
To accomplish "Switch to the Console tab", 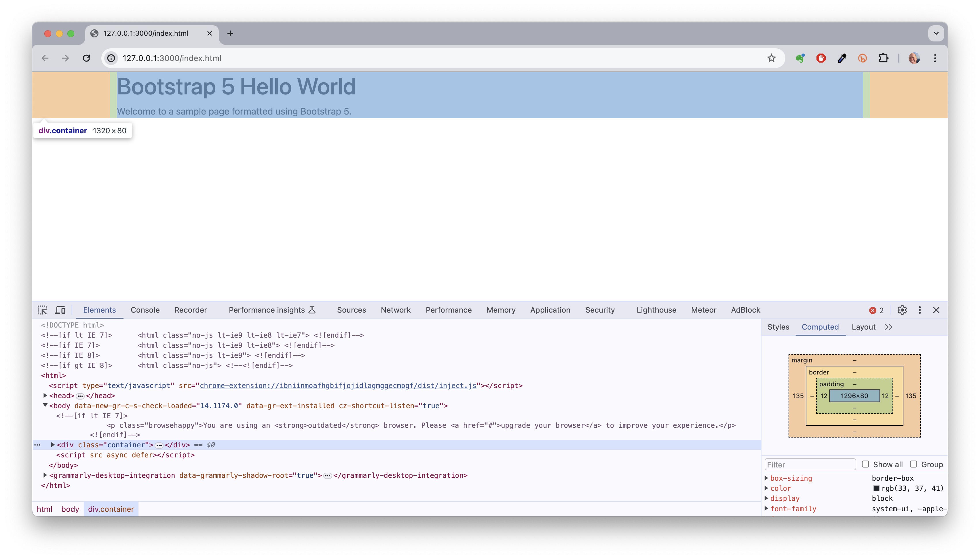I will point(145,310).
